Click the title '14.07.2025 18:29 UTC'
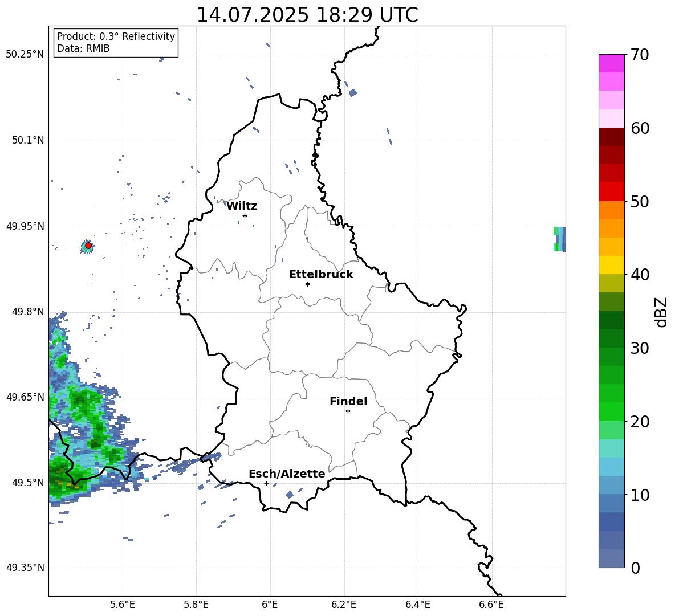This screenshot has height=616, width=675. pyautogui.click(x=307, y=15)
